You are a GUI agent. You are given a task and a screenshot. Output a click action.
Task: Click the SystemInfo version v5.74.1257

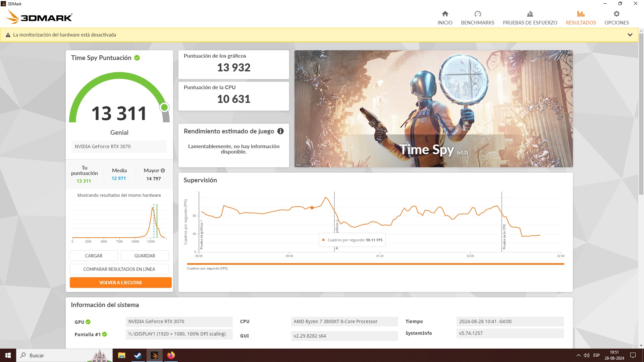(x=510, y=333)
